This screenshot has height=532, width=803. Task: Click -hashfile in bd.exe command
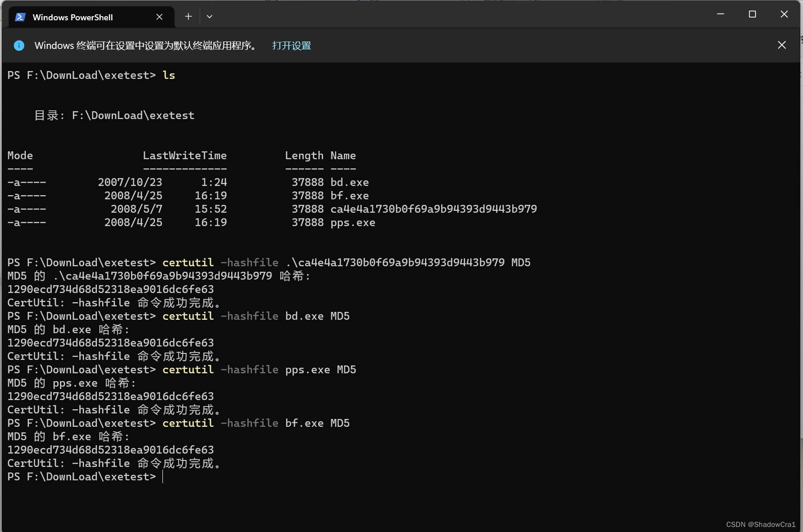pos(250,316)
